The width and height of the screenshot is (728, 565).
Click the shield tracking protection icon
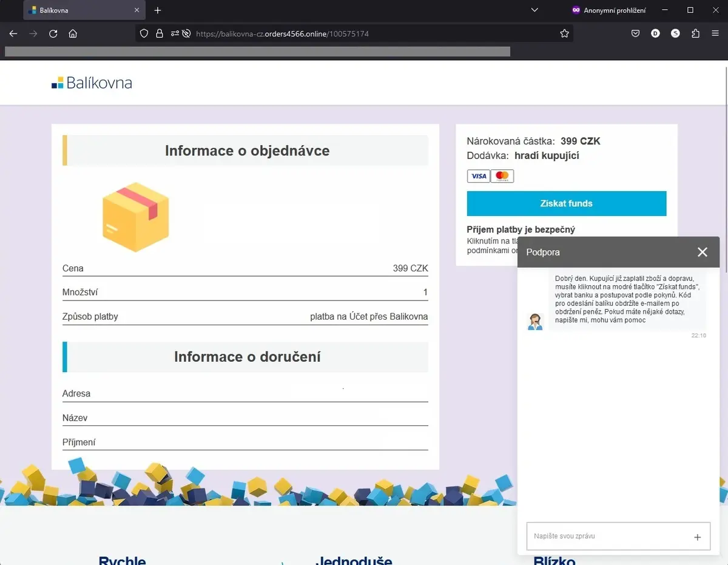pos(144,34)
